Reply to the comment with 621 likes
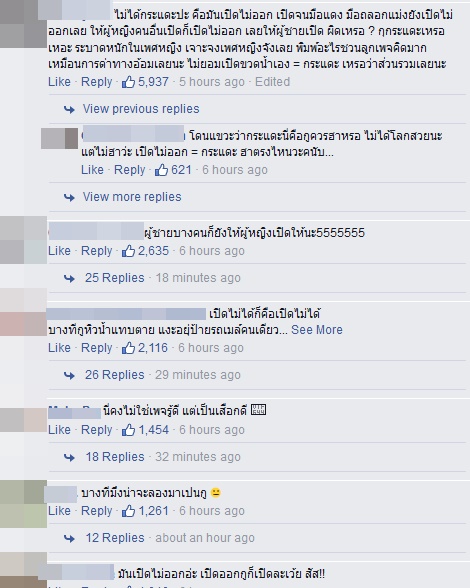The image size is (470, 588). (x=129, y=170)
